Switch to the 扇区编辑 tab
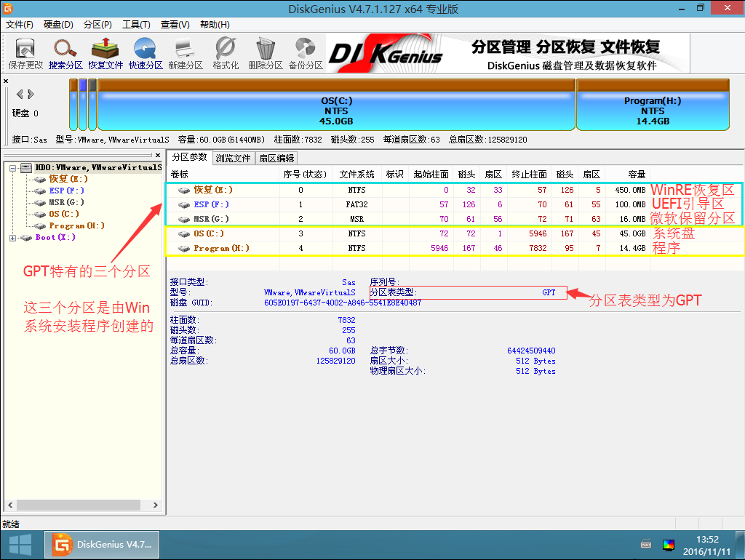The image size is (745, 560). [x=276, y=158]
